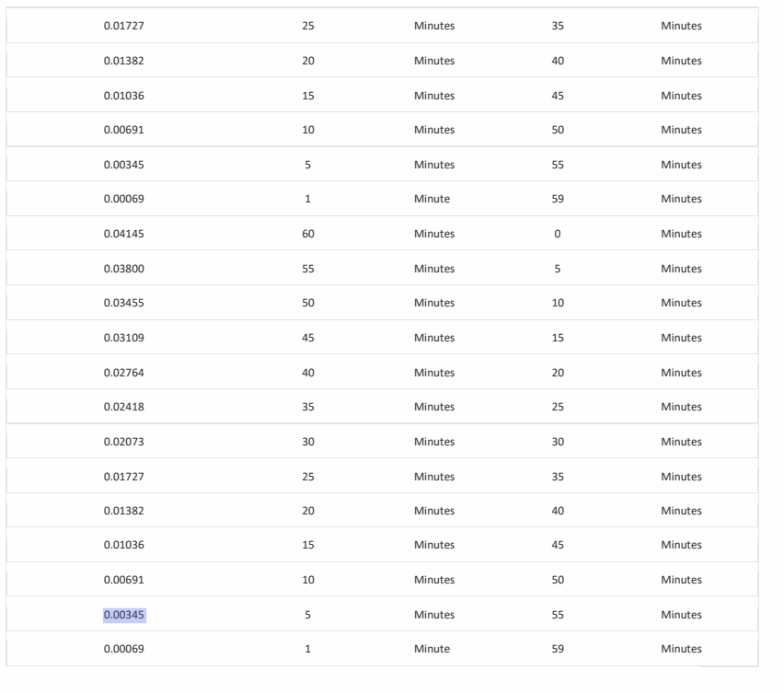The height and width of the screenshot is (693, 784).
Task: Click the 20 in the 0.02764 row
Action: point(558,373)
